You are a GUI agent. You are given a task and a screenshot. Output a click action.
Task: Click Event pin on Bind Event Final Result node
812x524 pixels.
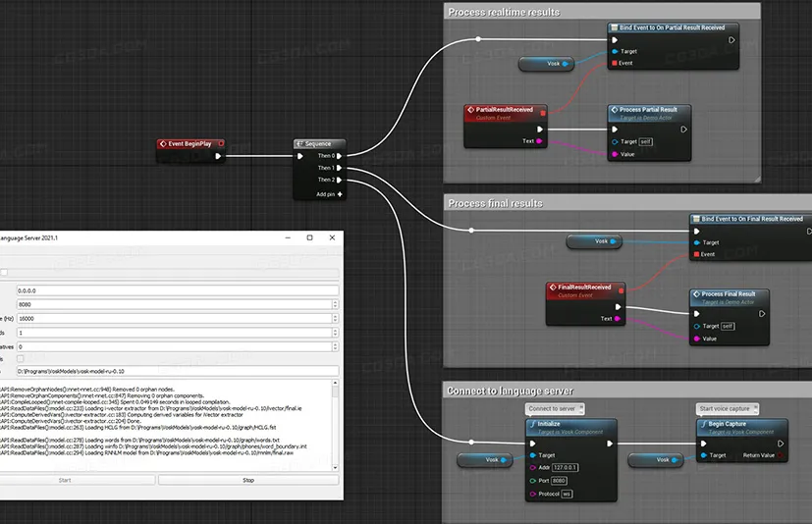click(x=696, y=254)
